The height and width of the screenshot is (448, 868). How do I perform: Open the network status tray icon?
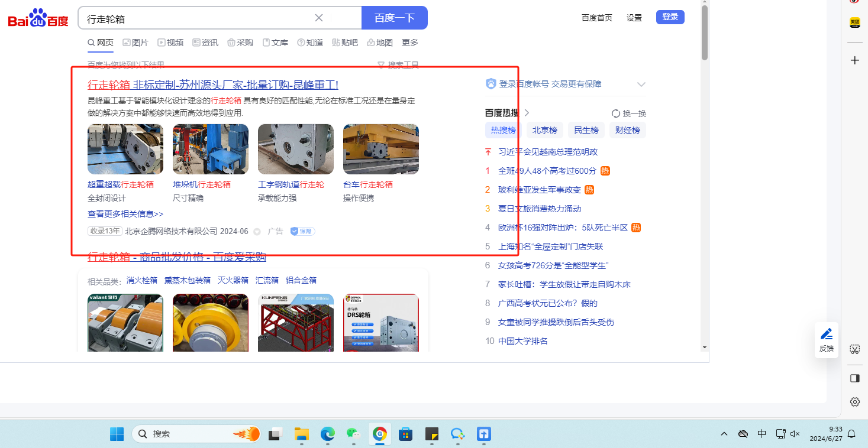click(781, 434)
